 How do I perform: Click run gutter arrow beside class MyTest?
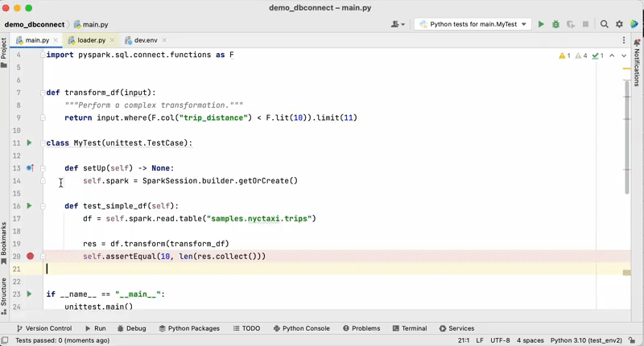(x=29, y=143)
